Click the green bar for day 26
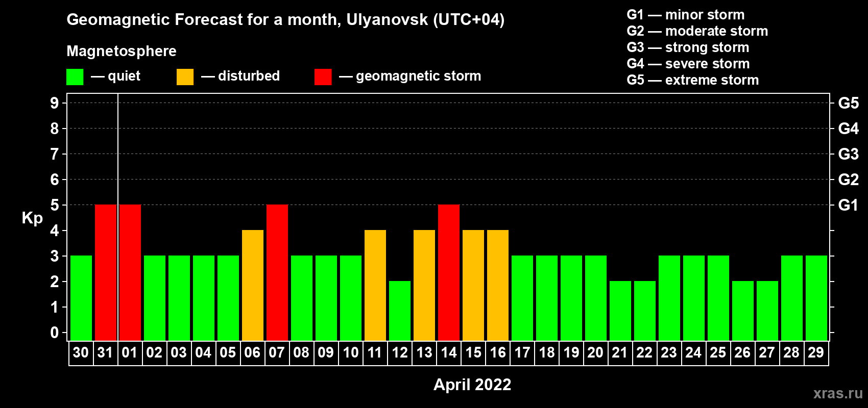The height and width of the screenshot is (408, 868). point(743,311)
